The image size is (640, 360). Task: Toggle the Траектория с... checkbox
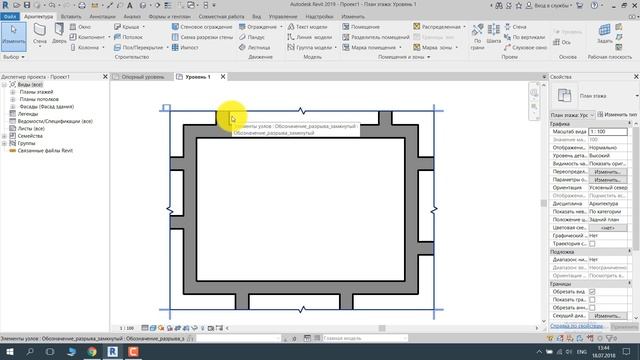tap(592, 244)
